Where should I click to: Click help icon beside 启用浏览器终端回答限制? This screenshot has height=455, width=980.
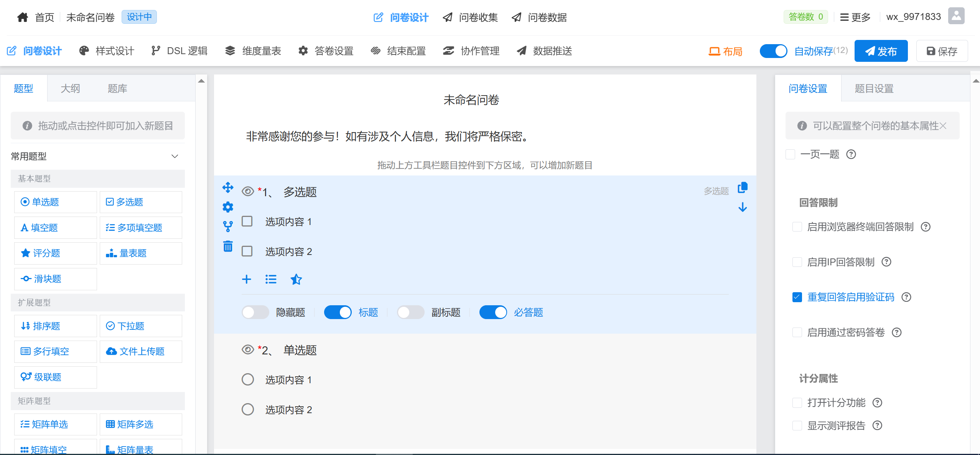(926, 227)
